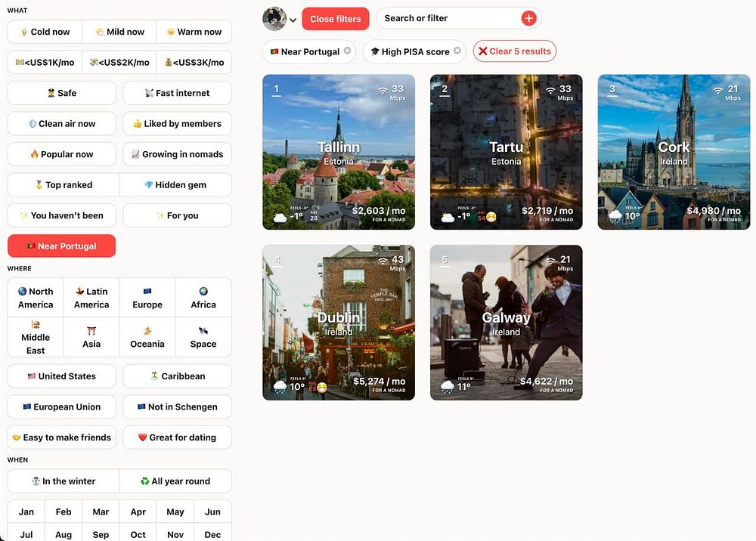This screenshot has width=756, height=541.
Task: Choose North America region
Action: [36, 298]
